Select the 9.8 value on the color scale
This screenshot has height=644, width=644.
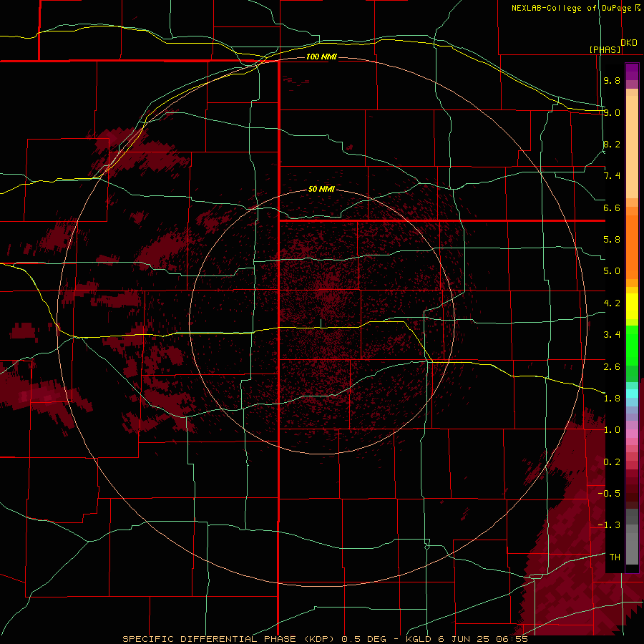tap(612, 80)
